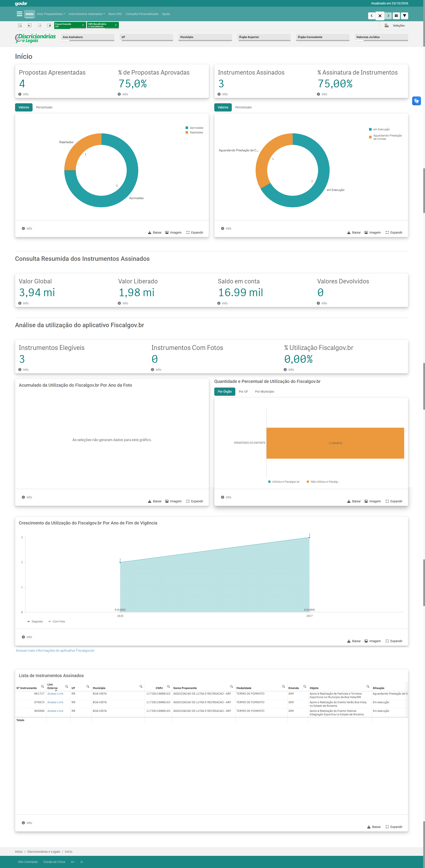This screenshot has height=868, width=425.
Task: Open Acesso Livre for instrument 961737
Action: coord(55,694)
